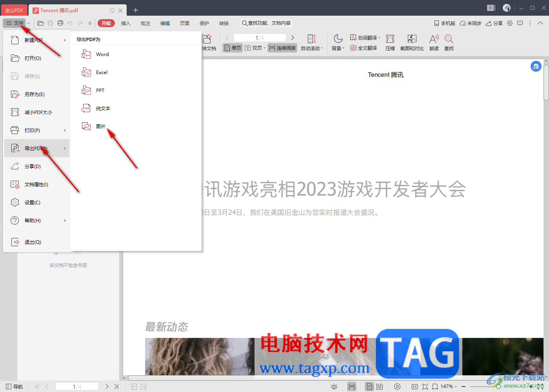Click the 文件 menu button

click(15, 23)
